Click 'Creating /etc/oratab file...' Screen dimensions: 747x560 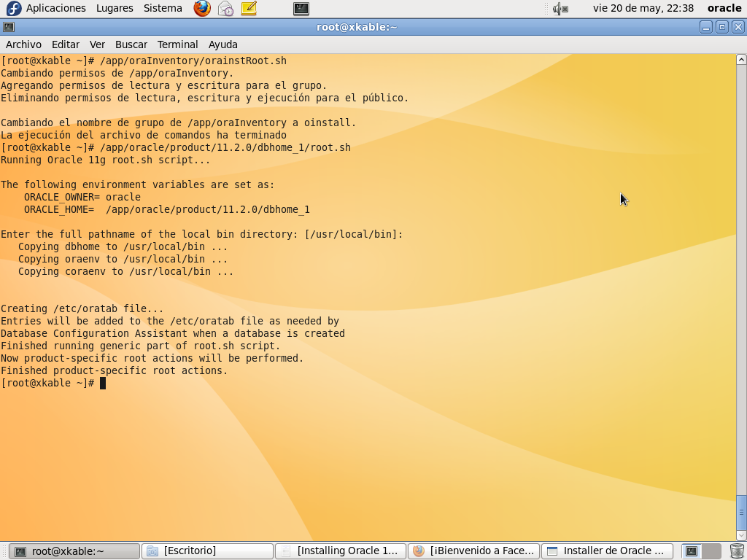click(82, 308)
